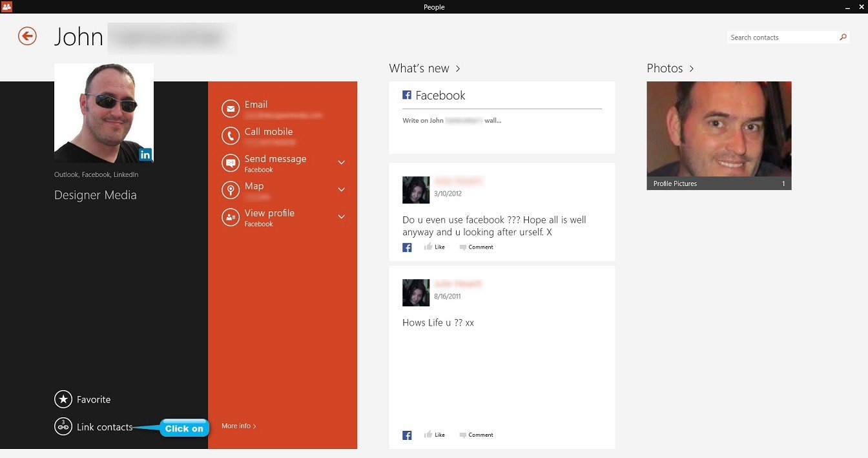Viewport: 868px width, 458px height.
Task: Click the People app icon in title bar
Action: coord(7,6)
